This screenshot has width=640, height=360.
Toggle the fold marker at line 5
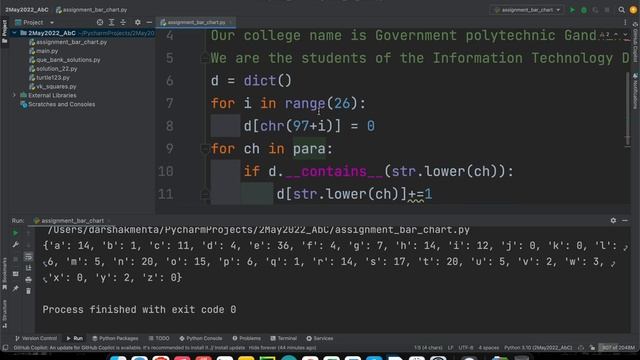[205, 58]
